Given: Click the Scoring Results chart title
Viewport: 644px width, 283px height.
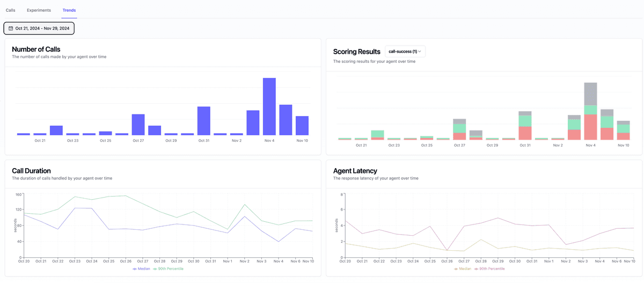Looking at the screenshot, I should (x=356, y=52).
